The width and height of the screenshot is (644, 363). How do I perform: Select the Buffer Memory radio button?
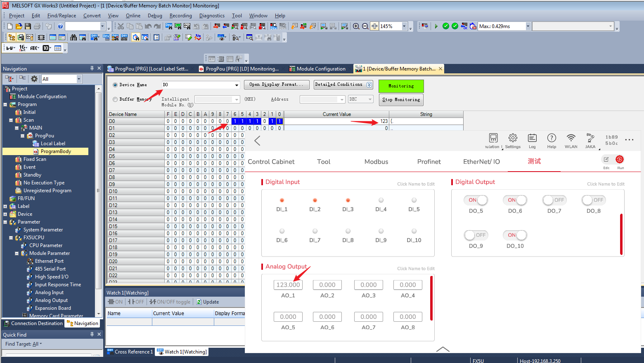(x=115, y=99)
